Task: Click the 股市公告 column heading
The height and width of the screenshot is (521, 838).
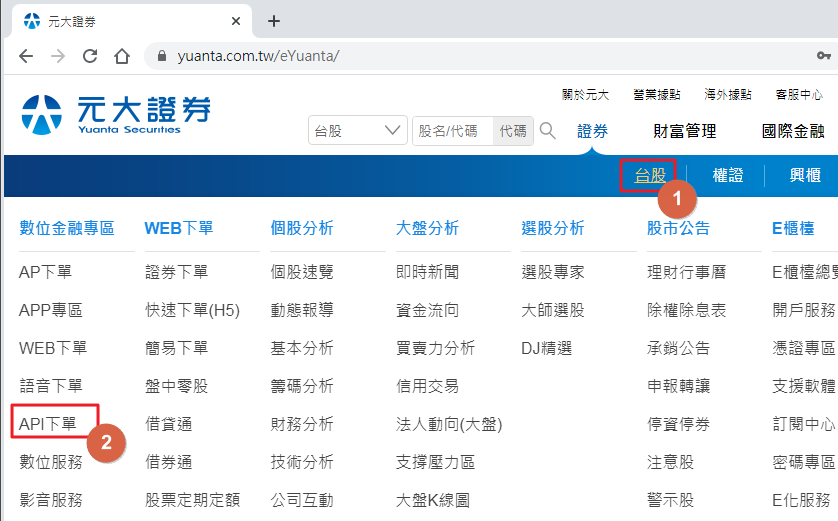Action: [x=679, y=228]
